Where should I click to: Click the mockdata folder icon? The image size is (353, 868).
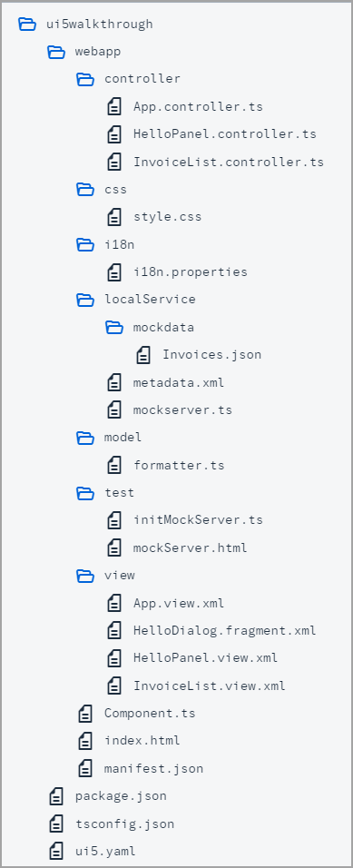114,327
